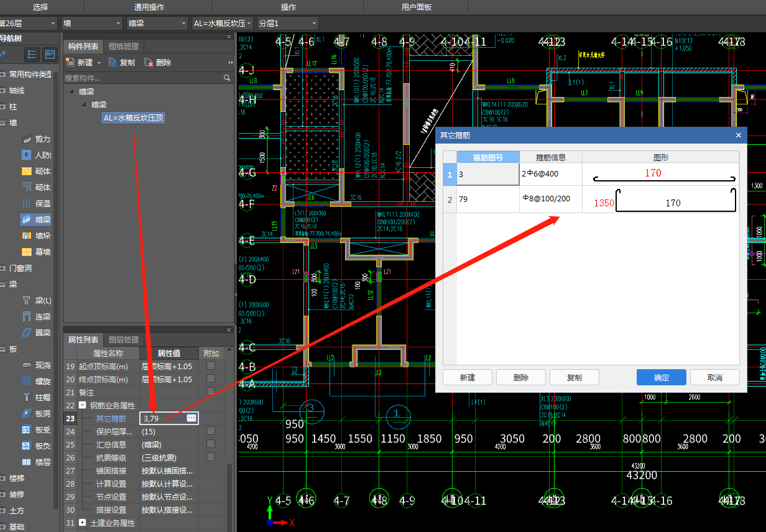Open the 用户面板 ribbon group
This screenshot has width=766, height=532.
pos(417,7)
